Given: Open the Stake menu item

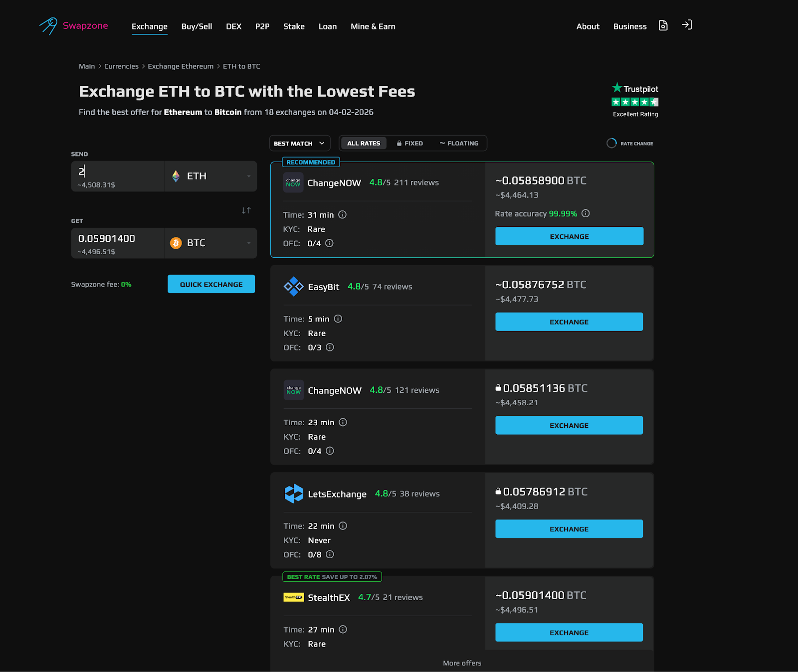Looking at the screenshot, I should coord(294,26).
